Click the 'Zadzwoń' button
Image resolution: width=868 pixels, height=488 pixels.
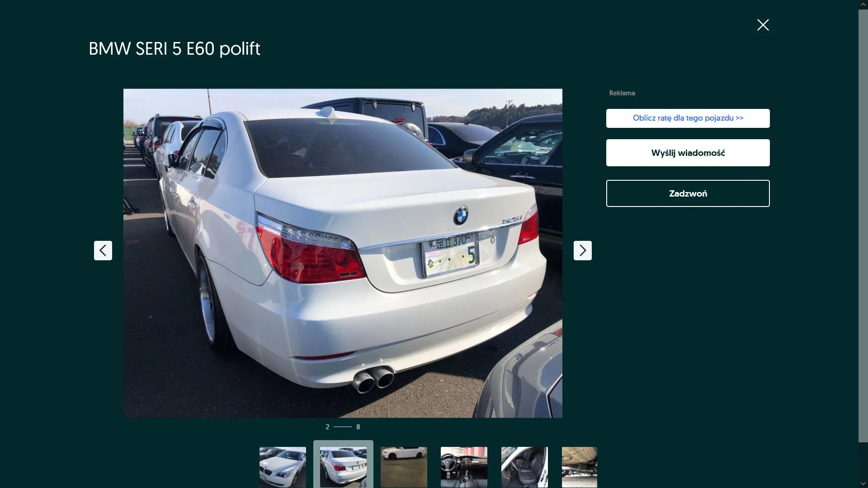click(688, 193)
